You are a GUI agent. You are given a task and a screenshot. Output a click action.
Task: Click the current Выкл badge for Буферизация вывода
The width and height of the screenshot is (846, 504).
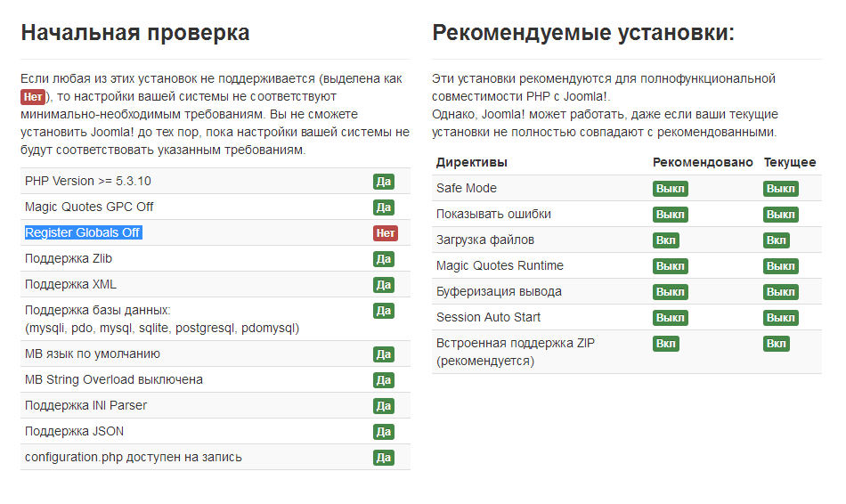click(x=781, y=292)
